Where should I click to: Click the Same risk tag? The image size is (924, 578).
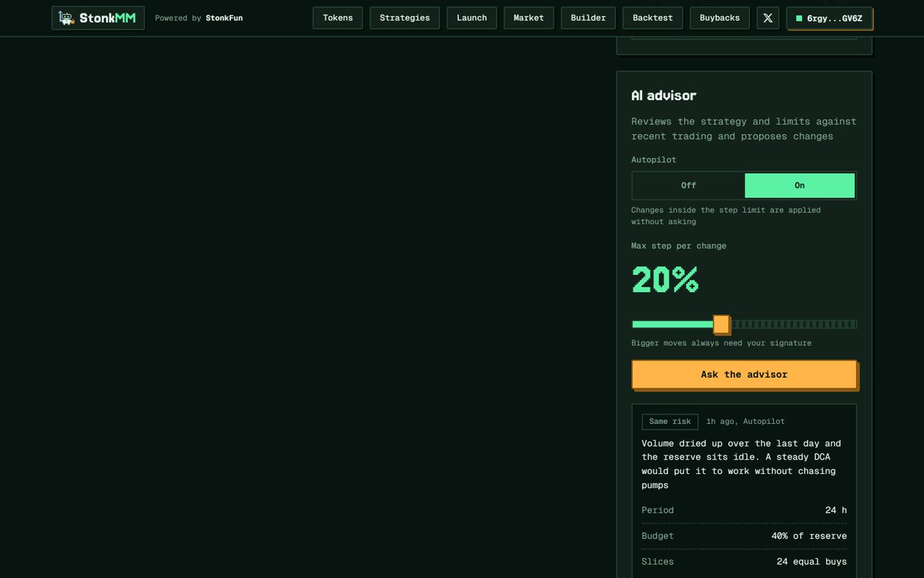[x=670, y=422]
